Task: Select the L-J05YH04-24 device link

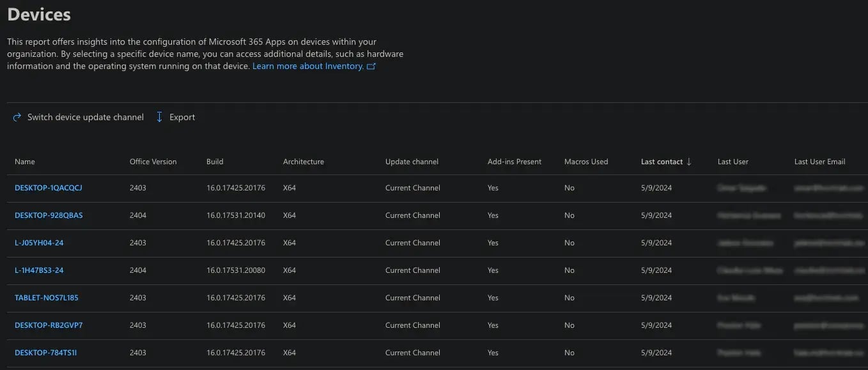Action: click(39, 243)
